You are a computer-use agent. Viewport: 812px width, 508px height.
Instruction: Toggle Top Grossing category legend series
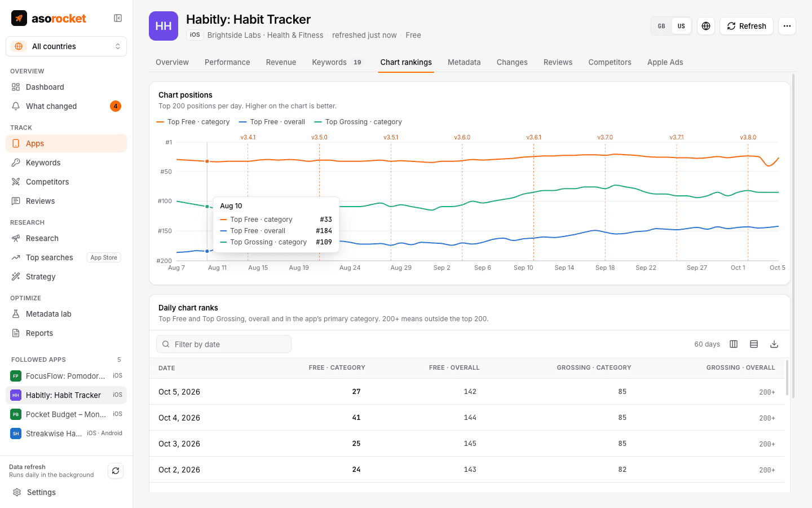pos(358,122)
